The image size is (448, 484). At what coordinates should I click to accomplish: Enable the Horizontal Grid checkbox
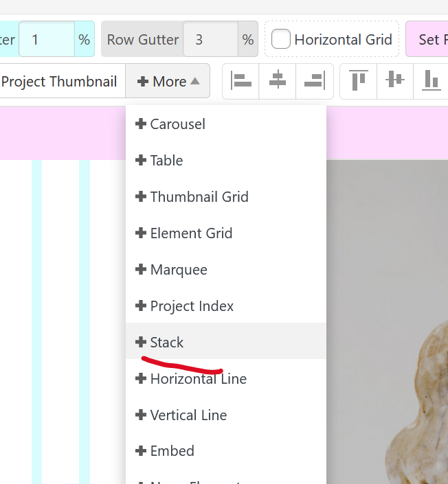point(281,40)
